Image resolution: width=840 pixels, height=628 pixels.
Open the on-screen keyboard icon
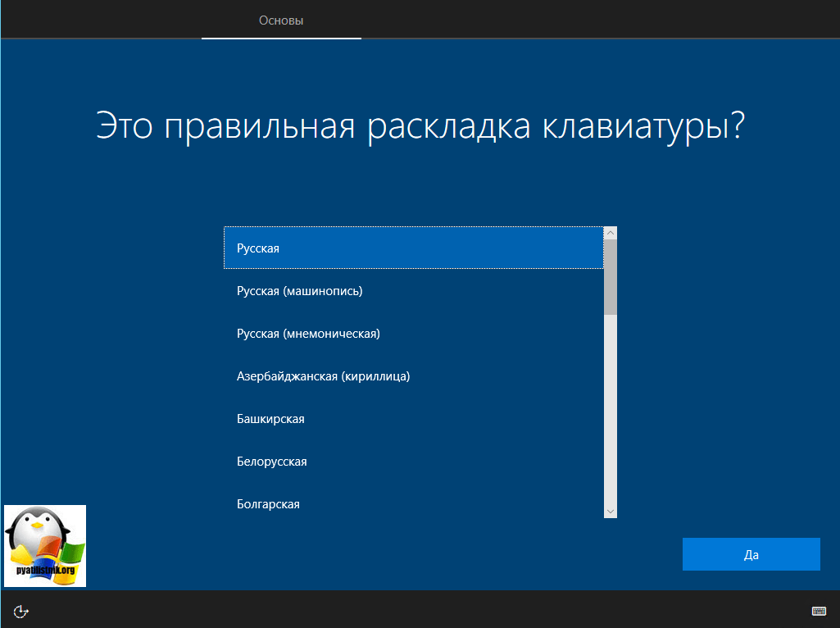pos(817,611)
